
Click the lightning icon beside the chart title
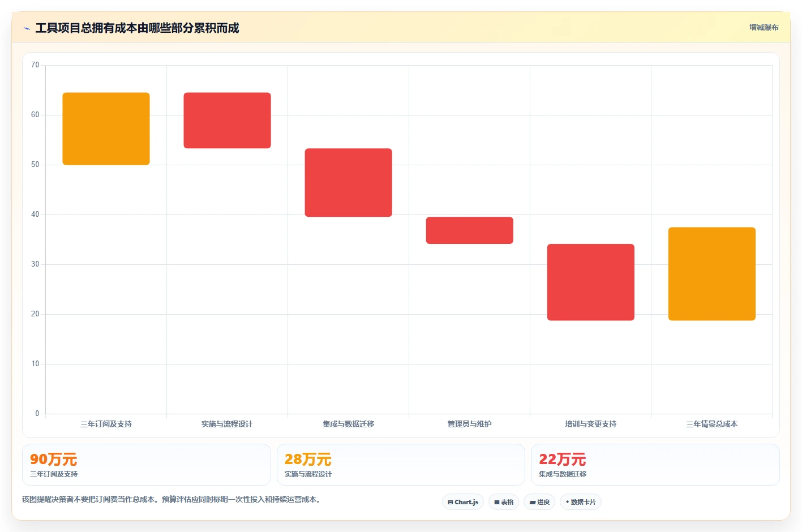click(x=27, y=28)
